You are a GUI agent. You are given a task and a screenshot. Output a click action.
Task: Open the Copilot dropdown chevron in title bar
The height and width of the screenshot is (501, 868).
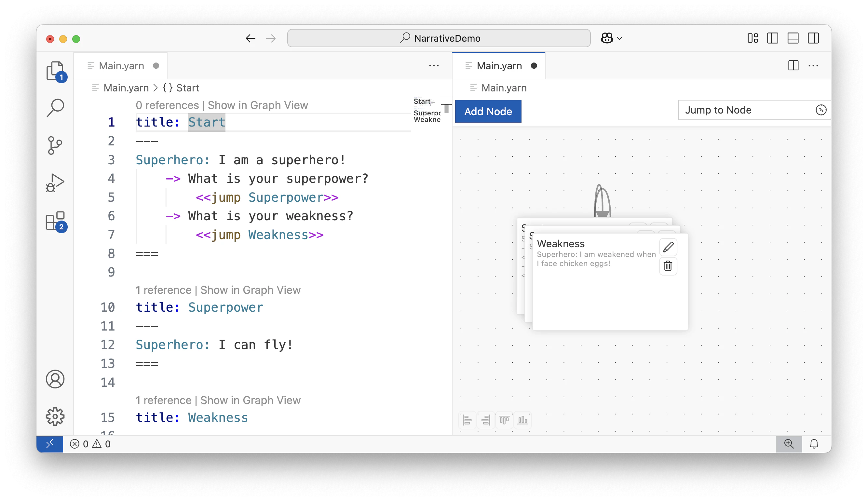coord(620,38)
